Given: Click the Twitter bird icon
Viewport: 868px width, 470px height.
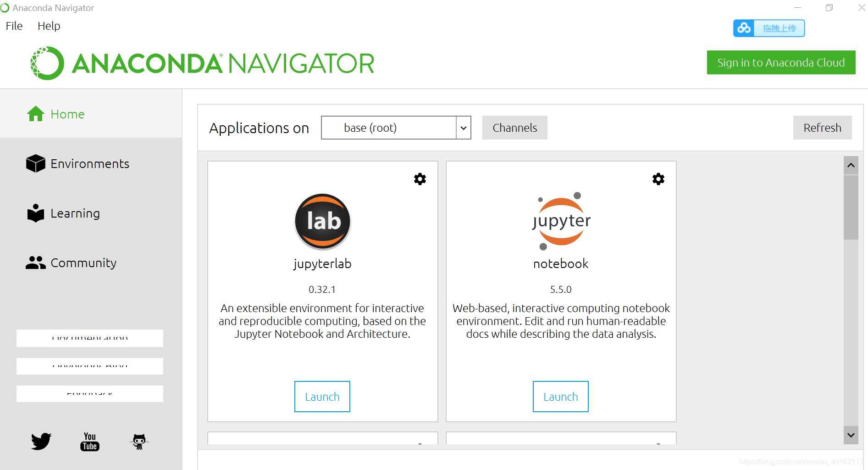Looking at the screenshot, I should point(41,441).
